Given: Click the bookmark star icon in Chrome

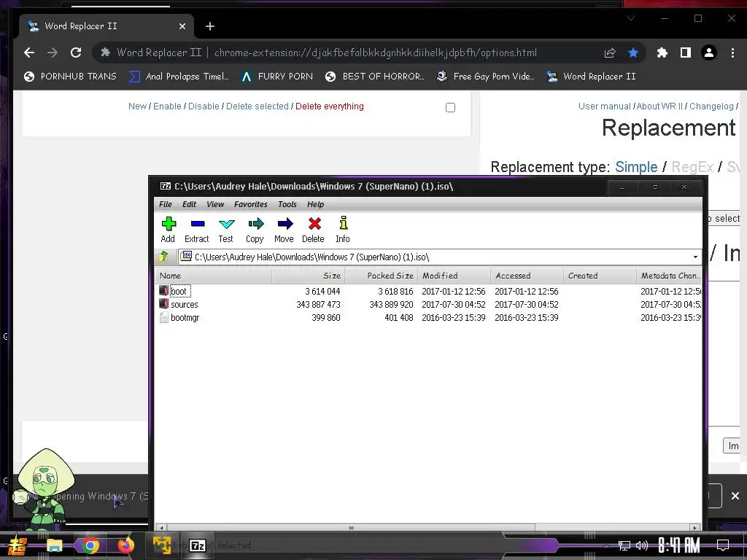Looking at the screenshot, I should [633, 52].
